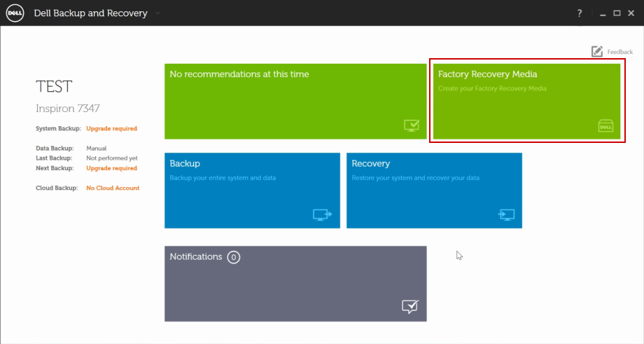Viewport: 644px width, 344px height.
Task: Select the No recommendations at this time tile
Action: click(295, 101)
